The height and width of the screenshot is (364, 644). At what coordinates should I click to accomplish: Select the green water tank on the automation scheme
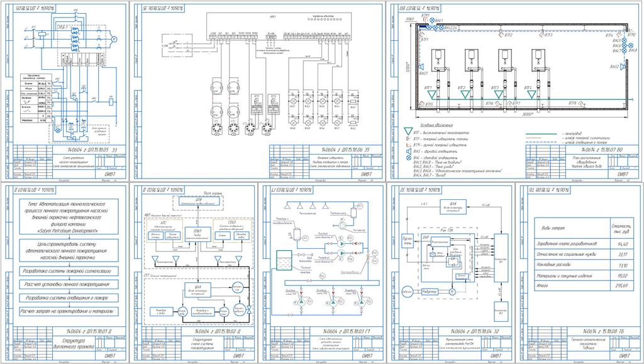(284, 260)
